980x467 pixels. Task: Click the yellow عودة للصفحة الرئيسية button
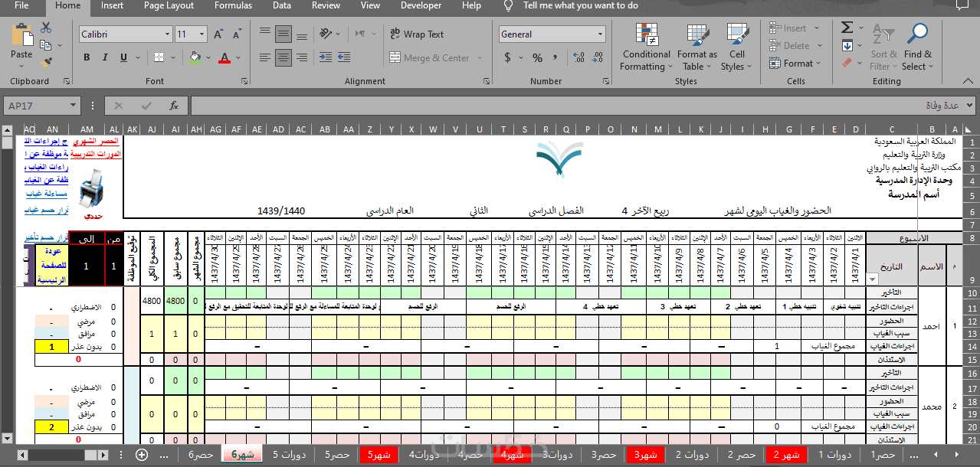click(x=53, y=266)
